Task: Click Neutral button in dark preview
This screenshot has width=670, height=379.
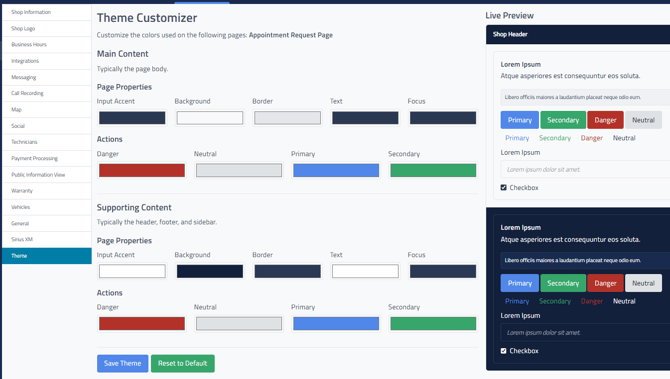Action: point(644,283)
